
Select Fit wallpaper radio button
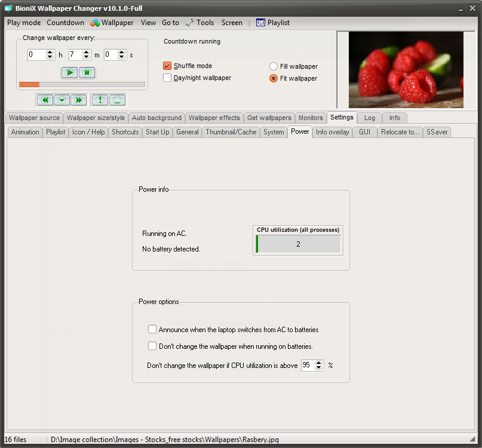point(274,78)
